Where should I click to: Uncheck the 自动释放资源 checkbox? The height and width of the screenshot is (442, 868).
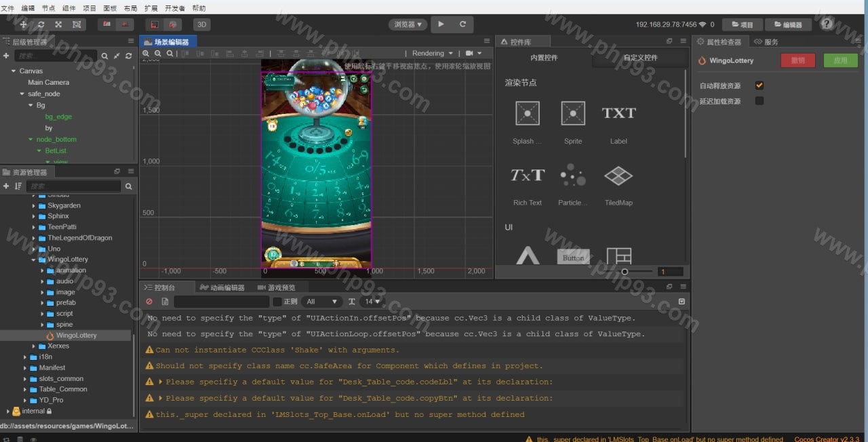(x=759, y=85)
